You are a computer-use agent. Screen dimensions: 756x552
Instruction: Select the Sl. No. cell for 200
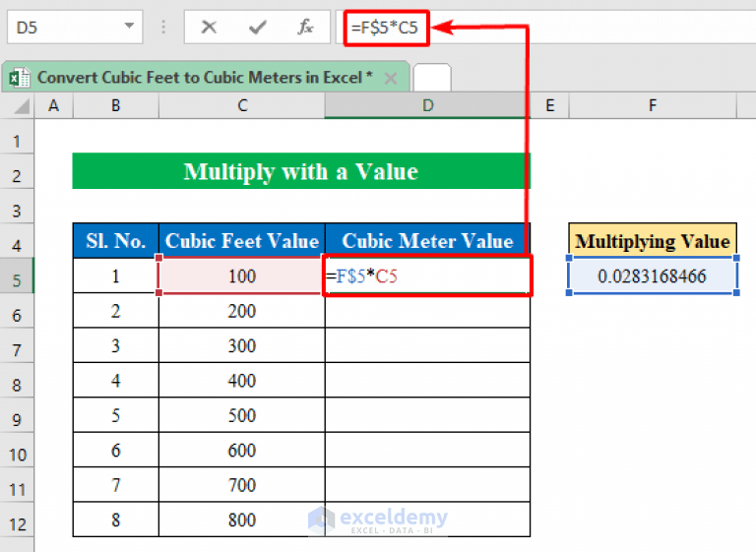coord(116,311)
